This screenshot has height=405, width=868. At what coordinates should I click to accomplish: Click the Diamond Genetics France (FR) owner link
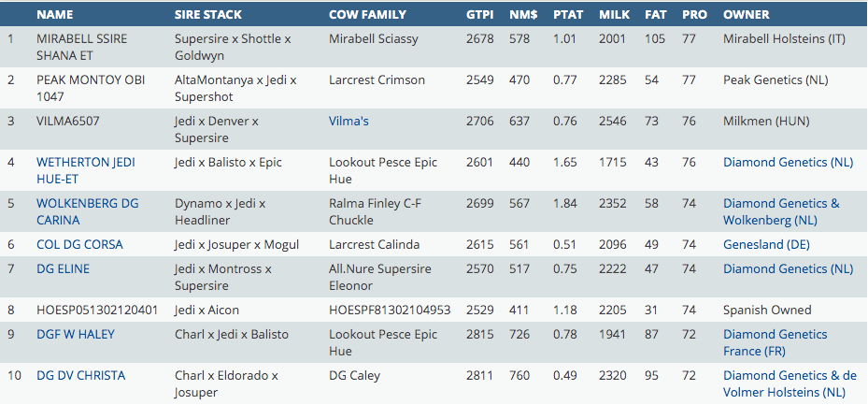pyautogui.click(x=775, y=342)
